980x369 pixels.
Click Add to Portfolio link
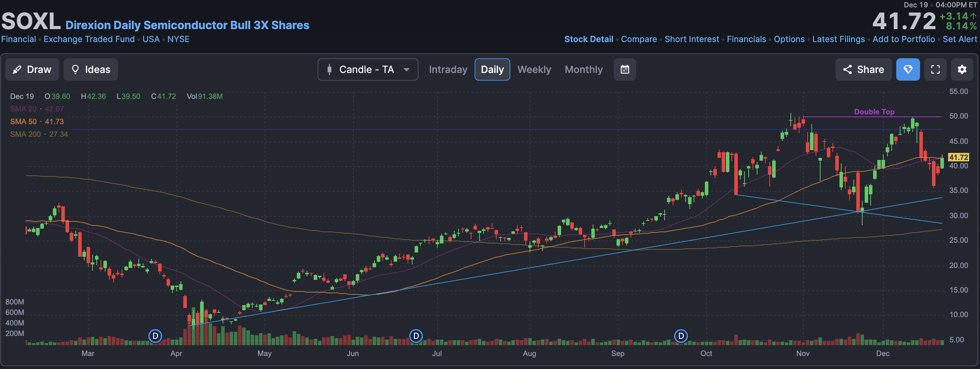pos(904,39)
